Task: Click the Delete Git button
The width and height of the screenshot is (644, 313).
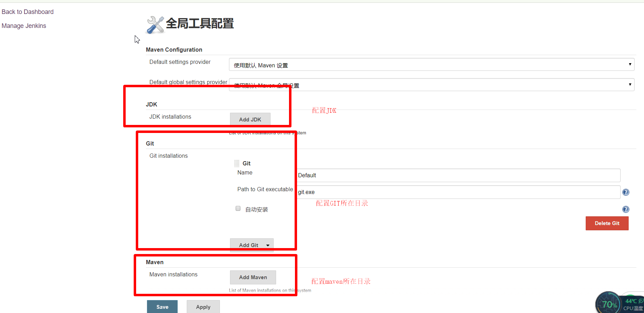Action: pyautogui.click(x=607, y=223)
